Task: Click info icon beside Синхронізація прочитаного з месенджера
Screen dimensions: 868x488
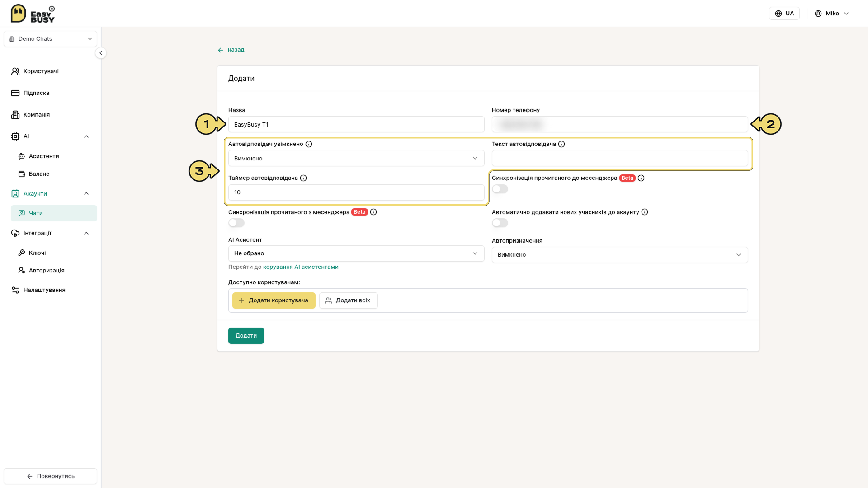Action: [x=373, y=212]
